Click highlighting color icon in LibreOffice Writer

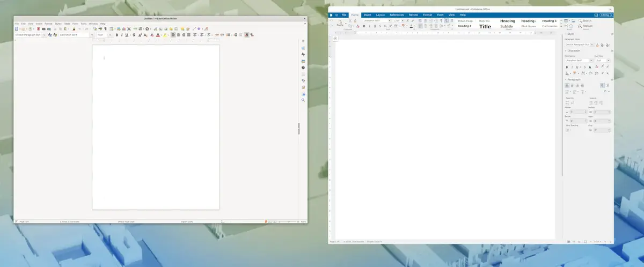click(x=165, y=35)
